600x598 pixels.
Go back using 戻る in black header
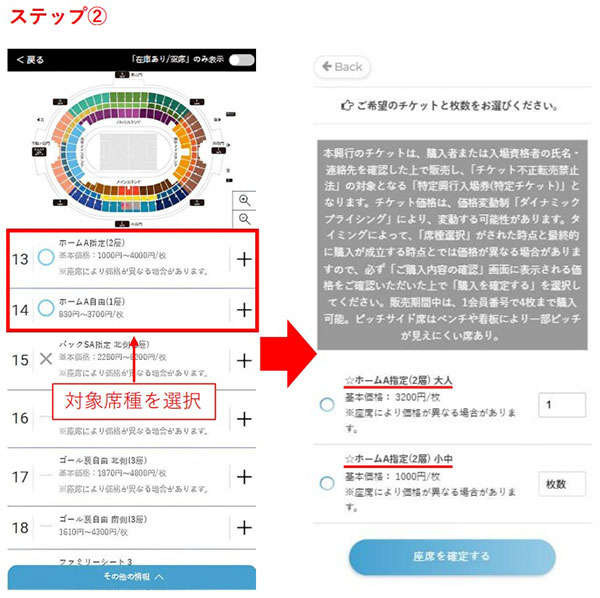coord(30,60)
